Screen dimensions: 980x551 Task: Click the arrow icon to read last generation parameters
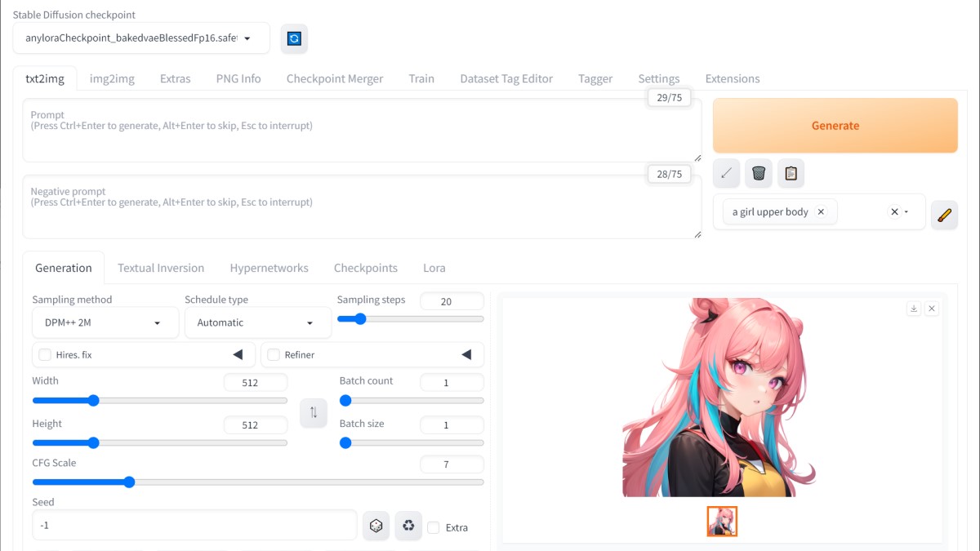pyautogui.click(x=726, y=173)
